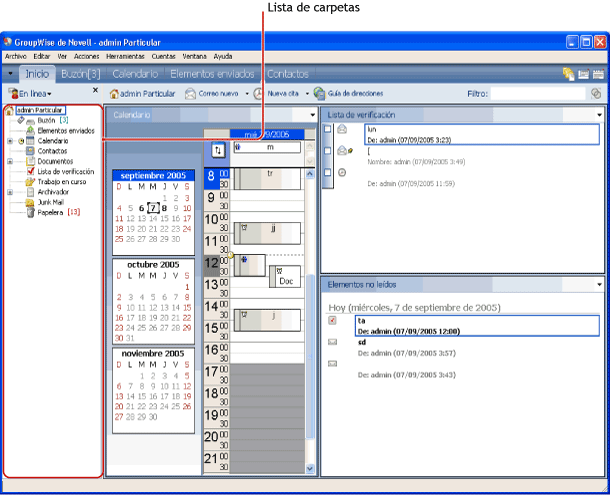Open the Nueva cita dropdown arrow
This screenshot has width=610, height=495.
(x=307, y=94)
